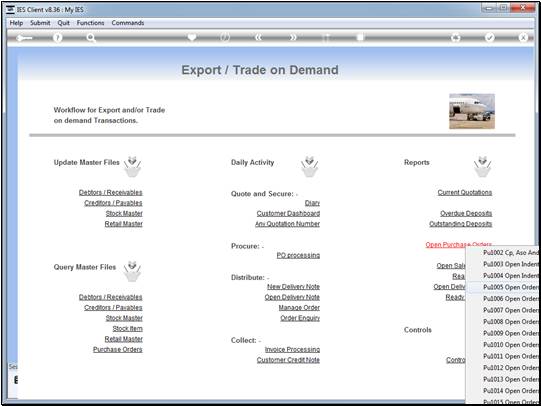Image resolution: width=541 pixels, height=406 pixels.
Task: Open help via the question mark icon
Action: [x=57, y=38]
